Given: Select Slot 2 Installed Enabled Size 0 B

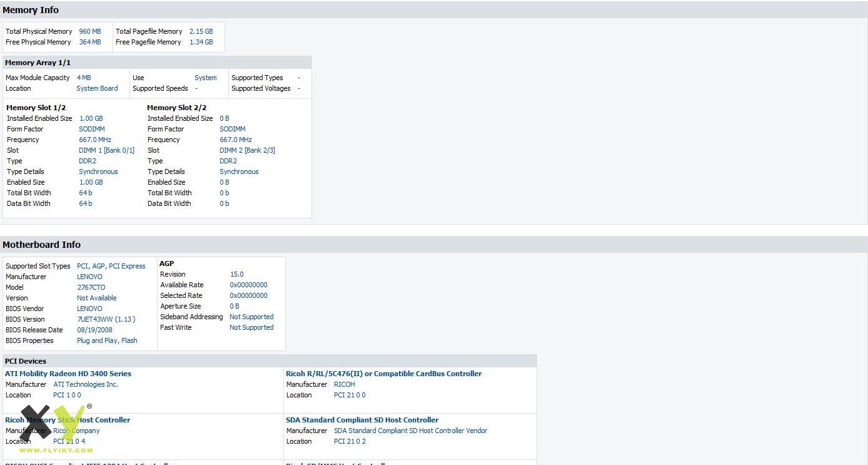Looking at the screenshot, I should [225, 118].
